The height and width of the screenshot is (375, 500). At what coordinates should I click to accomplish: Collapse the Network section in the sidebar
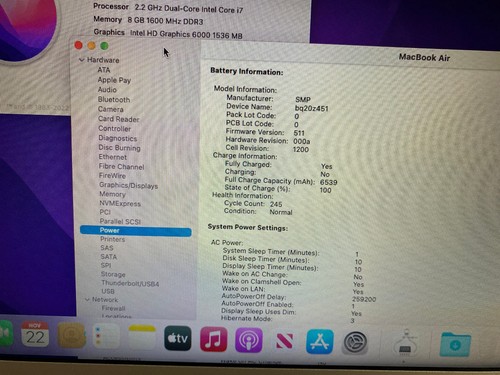tap(87, 300)
